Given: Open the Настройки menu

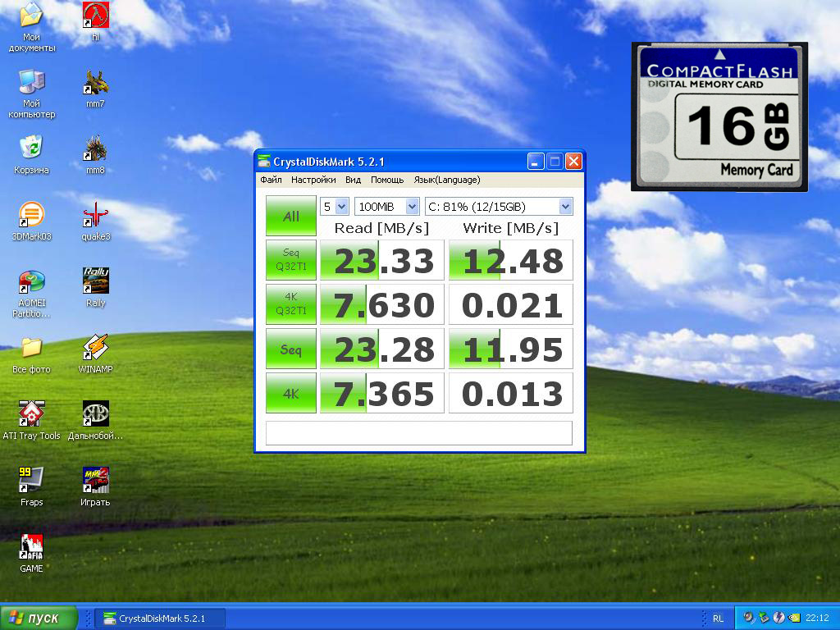Looking at the screenshot, I should pyautogui.click(x=313, y=180).
